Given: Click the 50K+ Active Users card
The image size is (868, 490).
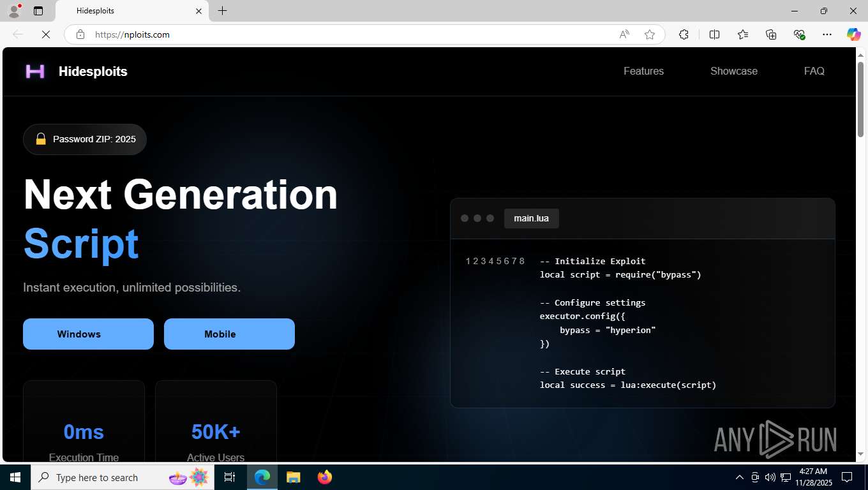Looking at the screenshot, I should pos(216,421).
